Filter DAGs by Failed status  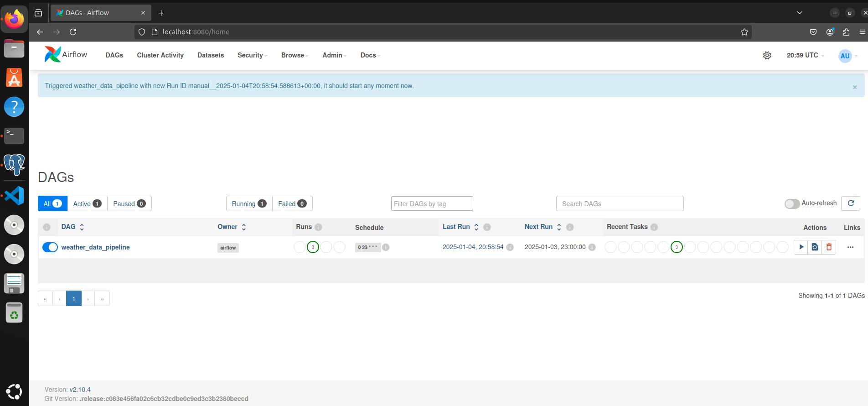pyautogui.click(x=292, y=203)
